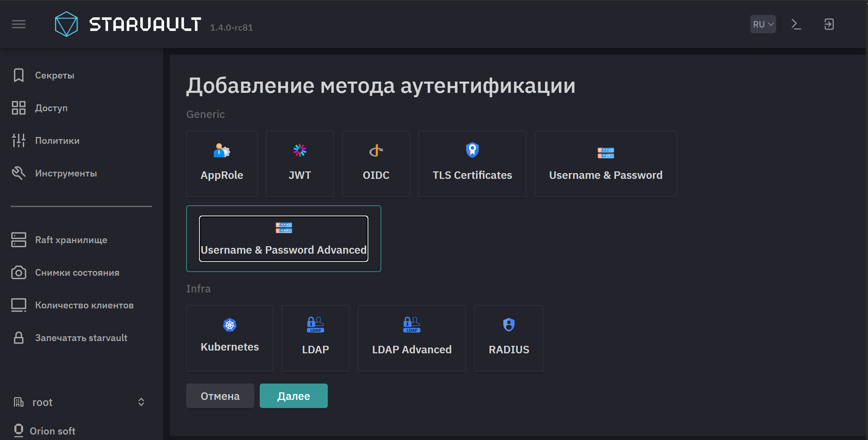
Task: Click the Raft хранилище server icon
Action: (x=19, y=240)
